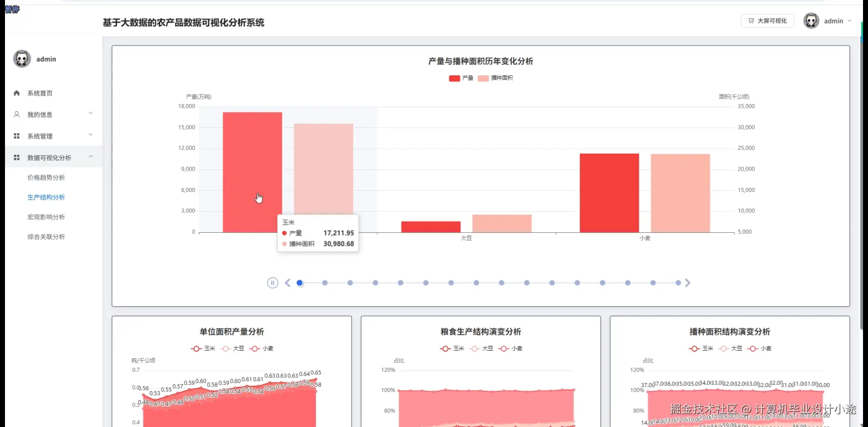Toggle 玉米 in the 播种面积结构演变分析 legend
Viewport: 868px width, 427px height.
[701, 348]
